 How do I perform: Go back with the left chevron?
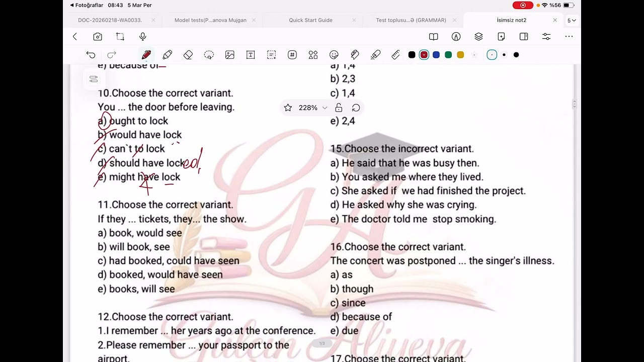pos(75,37)
